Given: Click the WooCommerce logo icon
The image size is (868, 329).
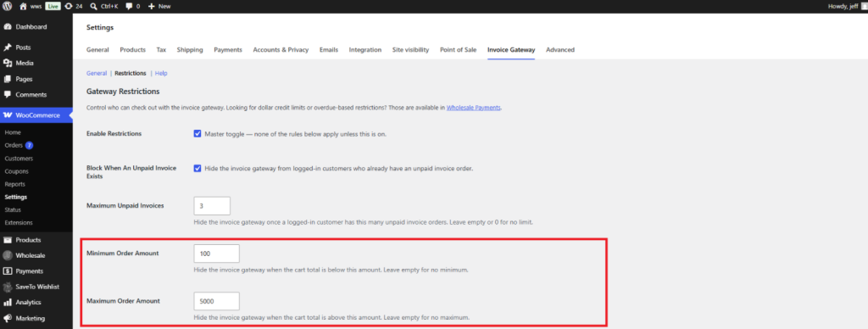Looking at the screenshot, I should pos(8,115).
